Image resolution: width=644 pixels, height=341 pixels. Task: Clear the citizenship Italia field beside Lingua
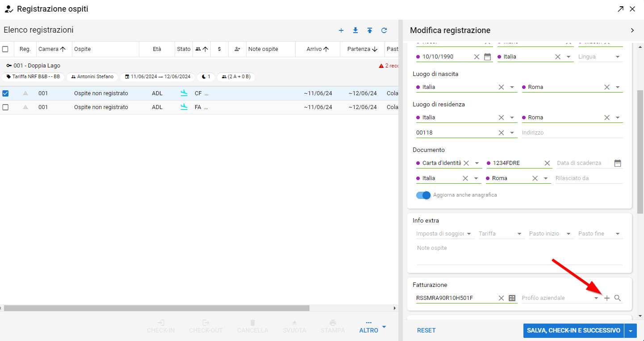pos(558,57)
